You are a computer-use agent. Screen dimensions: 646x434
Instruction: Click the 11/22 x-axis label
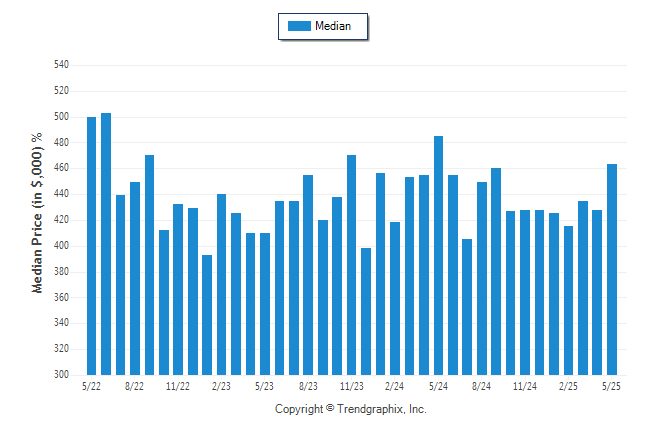(x=178, y=386)
